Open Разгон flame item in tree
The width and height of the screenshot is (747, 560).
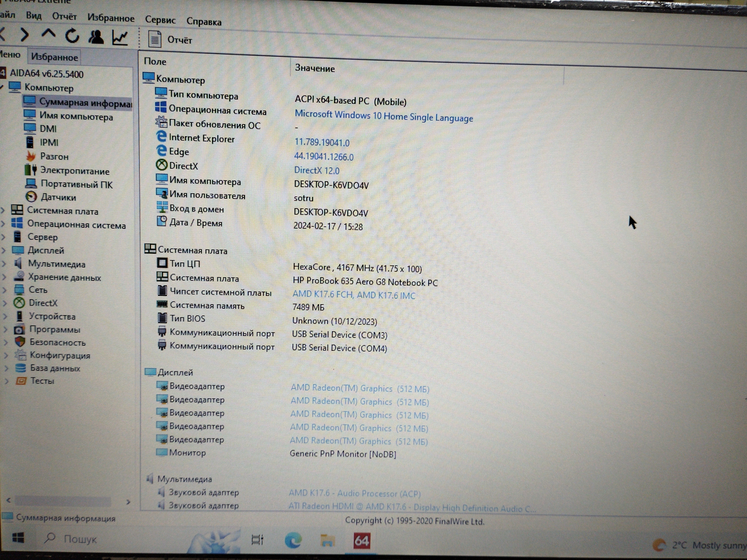point(54,156)
